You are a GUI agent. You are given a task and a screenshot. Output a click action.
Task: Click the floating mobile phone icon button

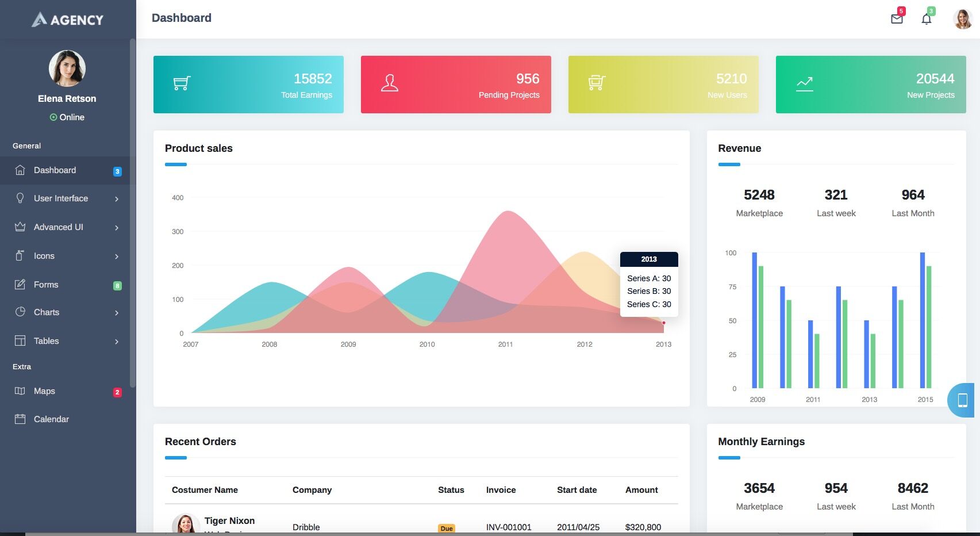click(x=962, y=400)
